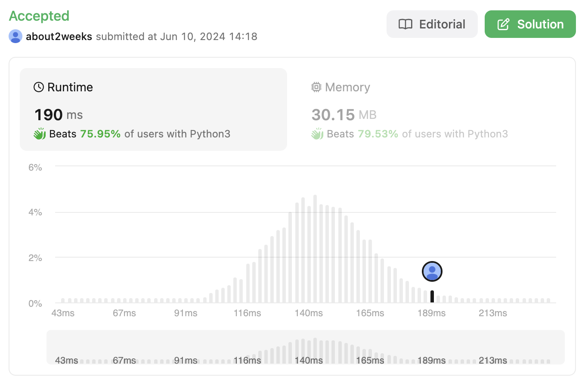Switch to the Runtime stats tab
Viewport: 588px width, 386px height.
(x=153, y=109)
